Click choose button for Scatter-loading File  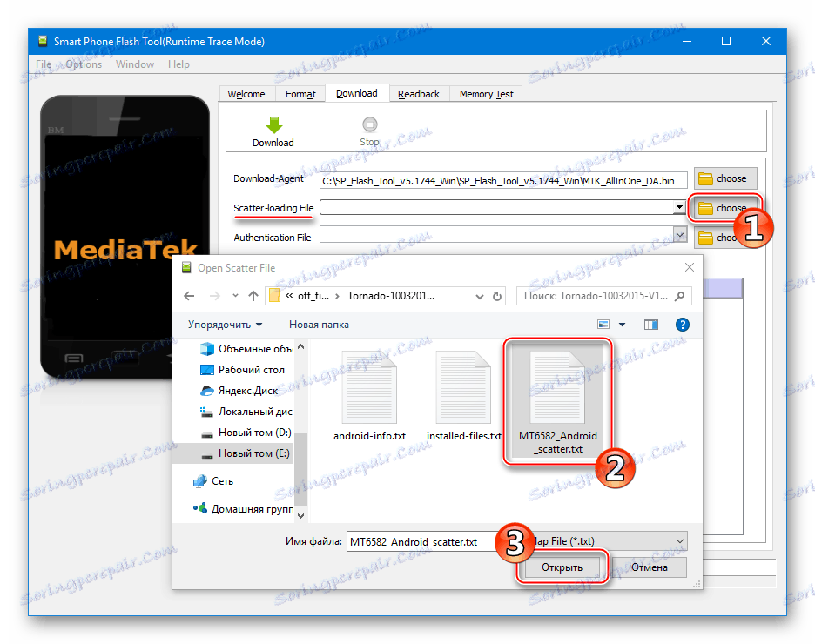(x=725, y=208)
